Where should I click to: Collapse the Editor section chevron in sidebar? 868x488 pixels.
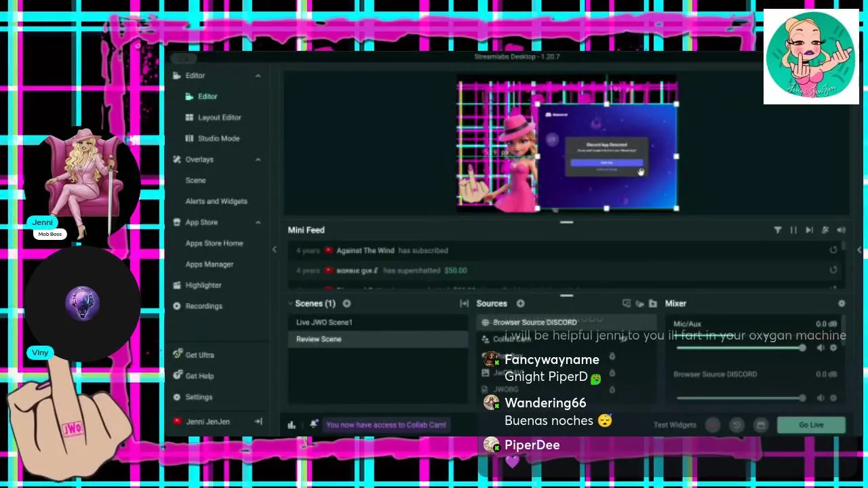point(258,76)
